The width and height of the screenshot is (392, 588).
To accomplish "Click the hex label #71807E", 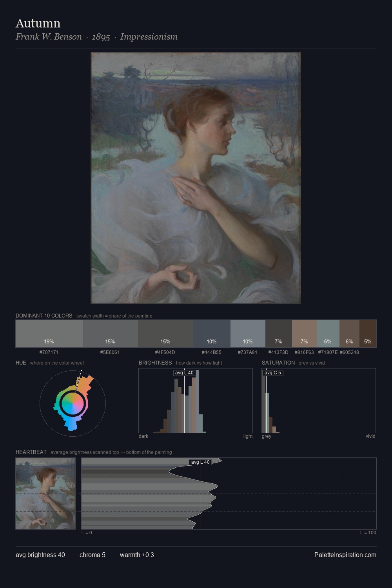I will tap(328, 352).
